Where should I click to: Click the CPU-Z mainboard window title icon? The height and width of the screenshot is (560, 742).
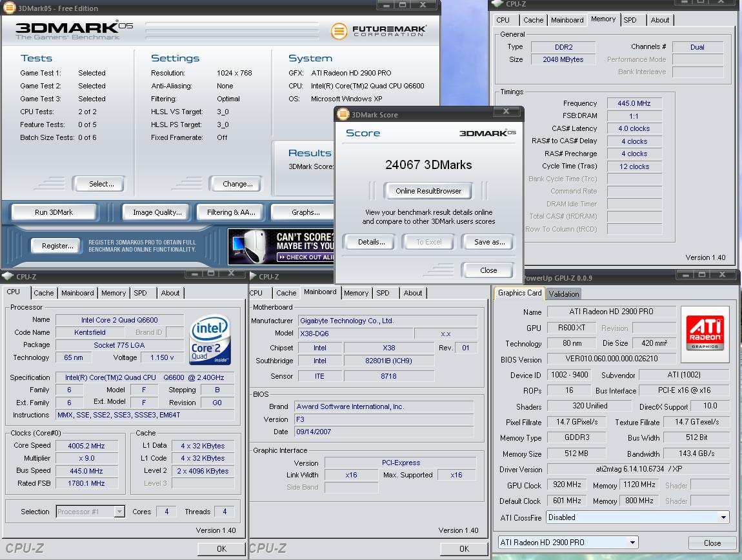click(x=253, y=276)
